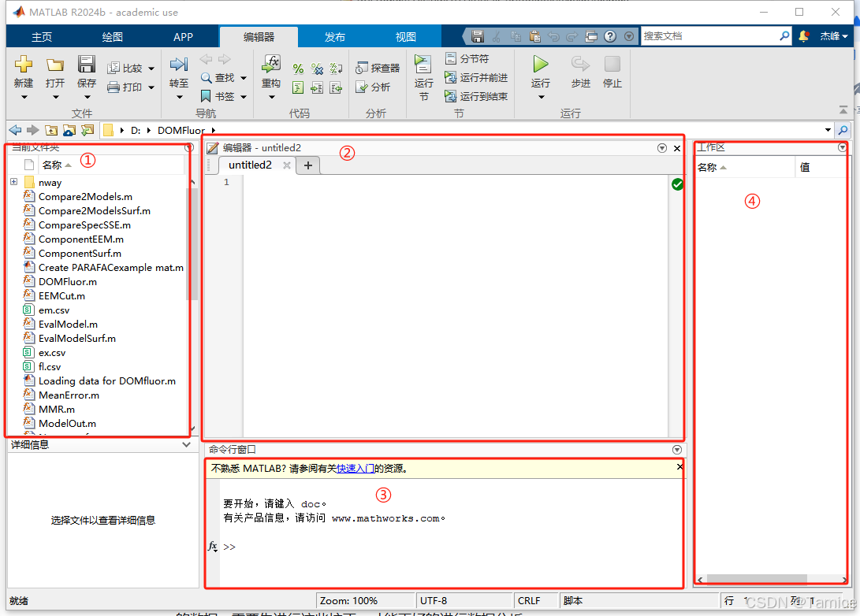This screenshot has width=860, height=616.
Task: Click the 新建 (New) file icon
Action: (23, 64)
